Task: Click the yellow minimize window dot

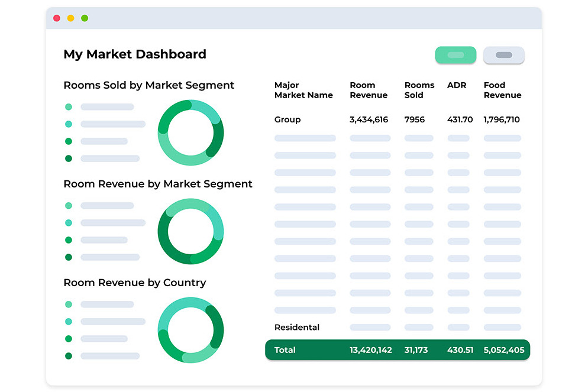Action: (x=71, y=18)
